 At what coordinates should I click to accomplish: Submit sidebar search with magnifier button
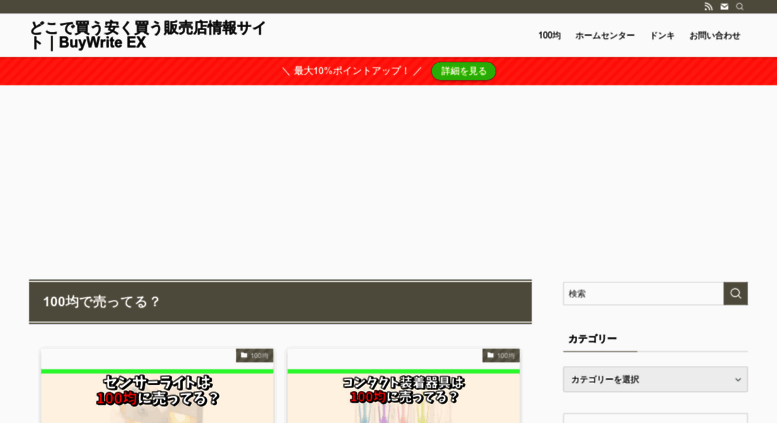tap(735, 294)
